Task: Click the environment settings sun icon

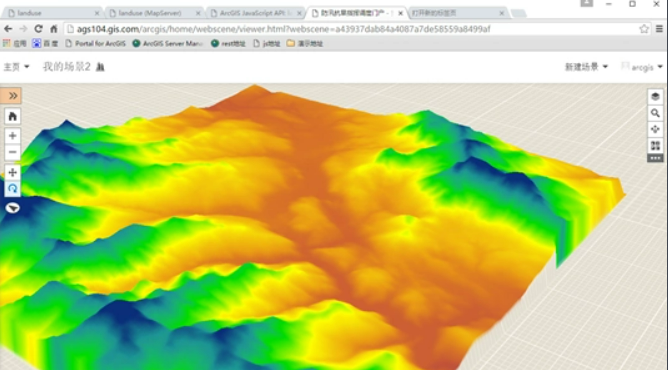Action: point(655,129)
